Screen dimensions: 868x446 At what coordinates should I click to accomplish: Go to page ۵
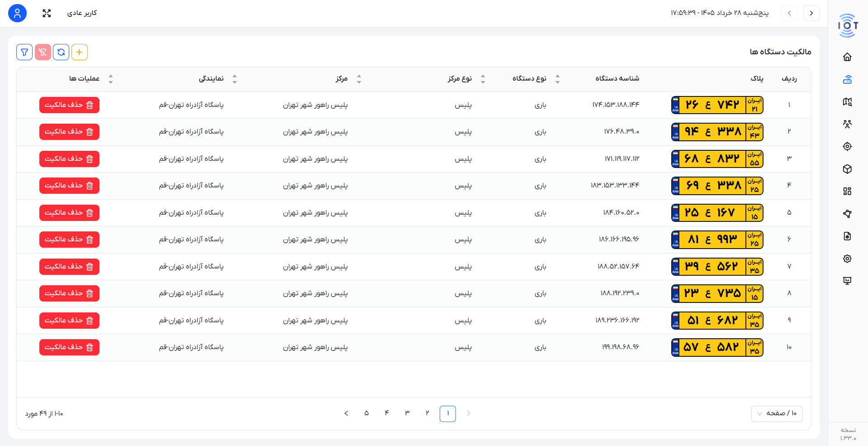(366, 413)
